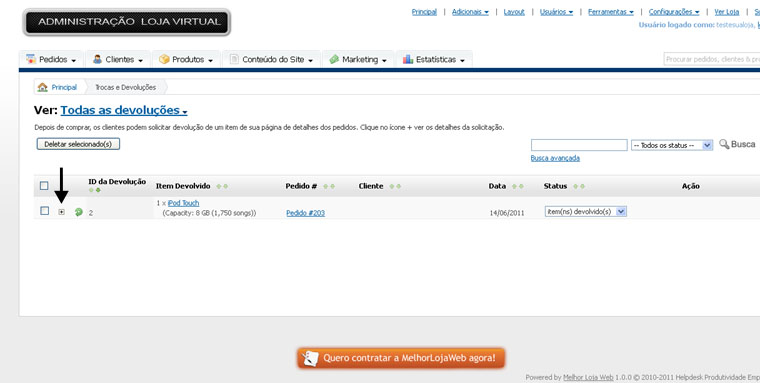This screenshot has height=383, width=760.
Task: Open the Estatísticas menu
Action: click(434, 60)
